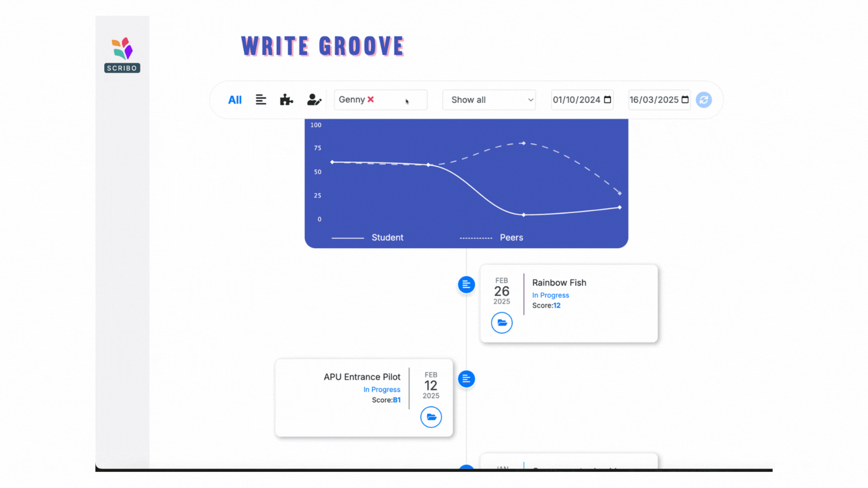Click the start date field 01/10/2024
Screen dimensions: 868x488
point(582,100)
